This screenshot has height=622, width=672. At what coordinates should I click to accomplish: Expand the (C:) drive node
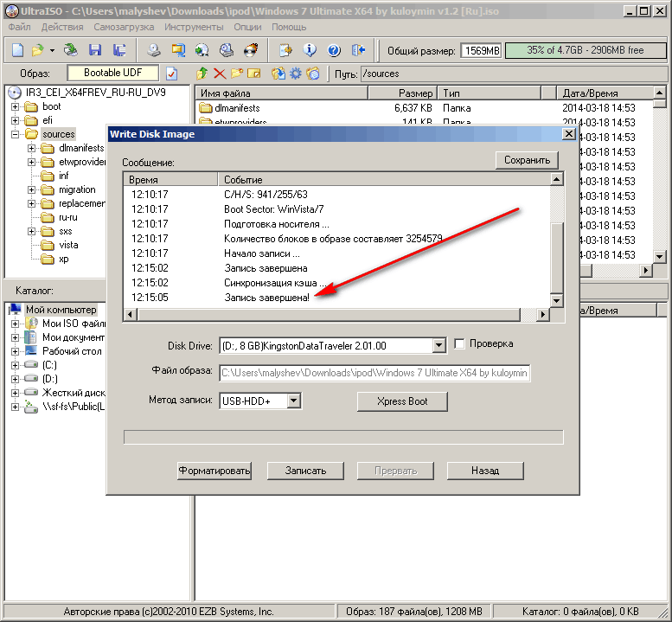point(15,365)
